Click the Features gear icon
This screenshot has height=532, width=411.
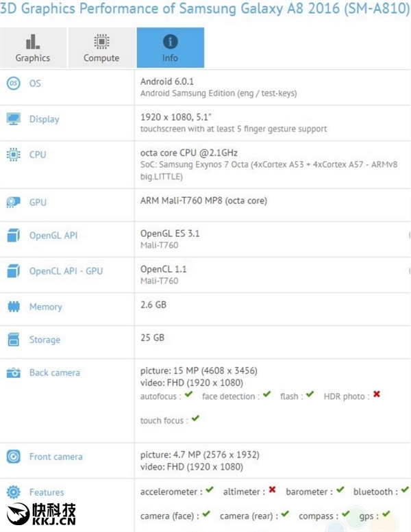coord(13,492)
